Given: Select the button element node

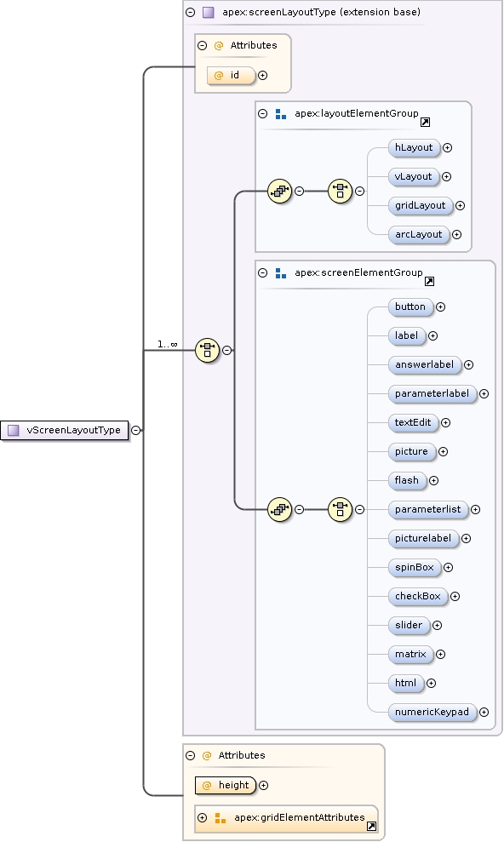Looking at the screenshot, I should click(x=410, y=306).
